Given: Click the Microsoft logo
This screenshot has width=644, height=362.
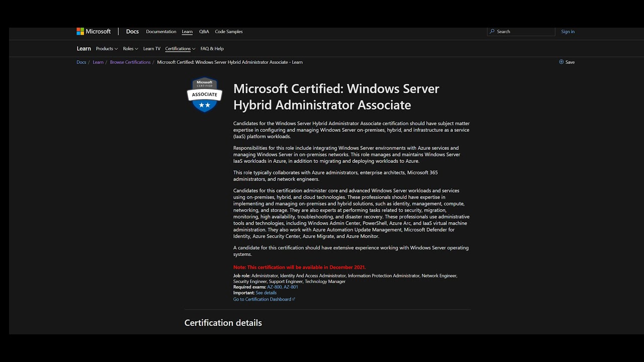Looking at the screenshot, I should 94,32.
